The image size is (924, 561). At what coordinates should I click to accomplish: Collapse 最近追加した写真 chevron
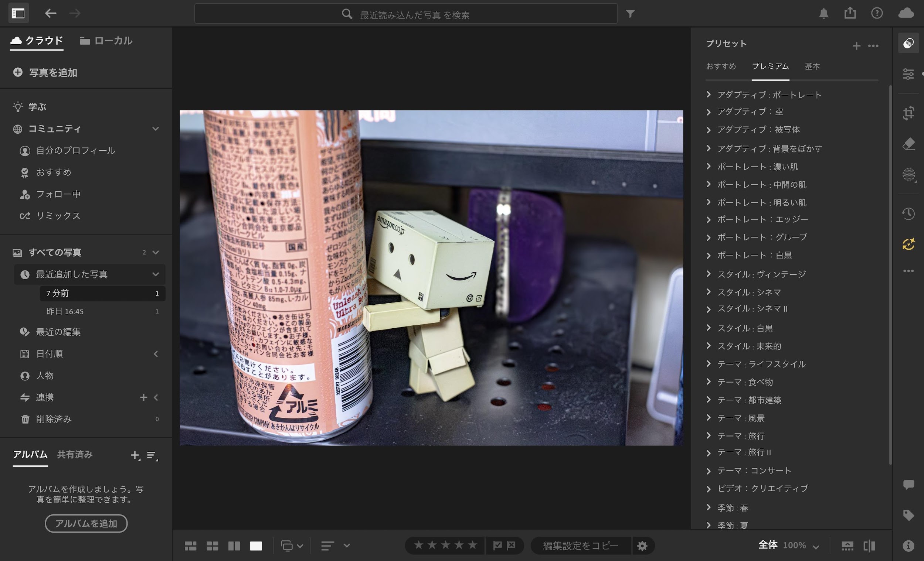click(156, 274)
